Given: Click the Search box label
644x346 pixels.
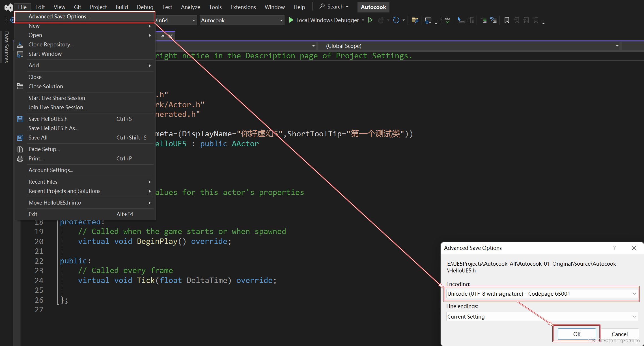Looking at the screenshot, I should click(335, 7).
